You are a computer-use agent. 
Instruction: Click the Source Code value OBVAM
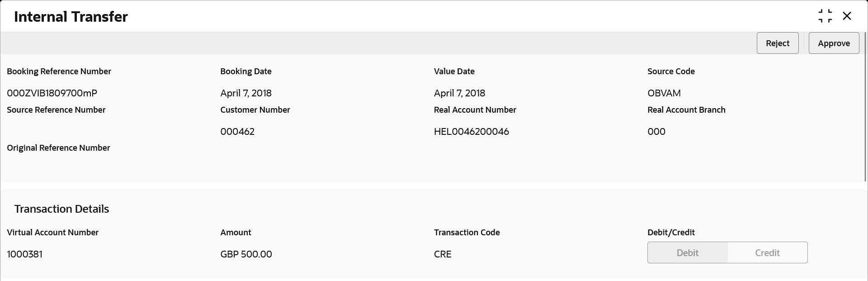pos(664,93)
